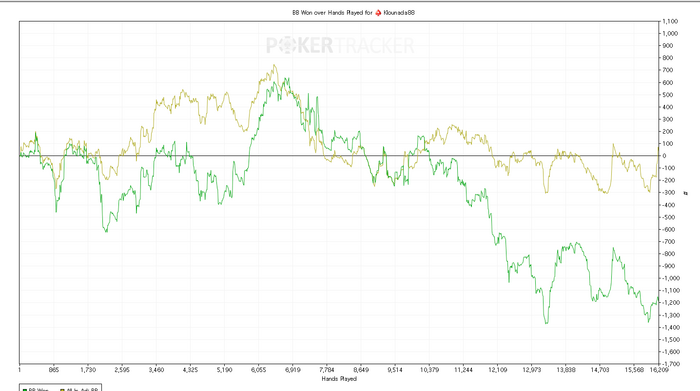Click x-axis tick label 16,209
The image size is (700, 391).
pos(659,370)
